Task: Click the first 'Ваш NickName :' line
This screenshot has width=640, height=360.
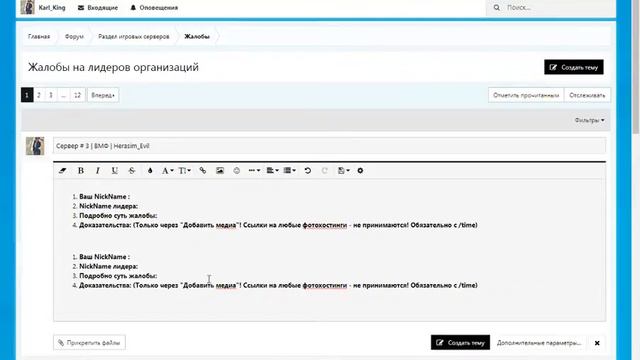Action: tap(104, 196)
